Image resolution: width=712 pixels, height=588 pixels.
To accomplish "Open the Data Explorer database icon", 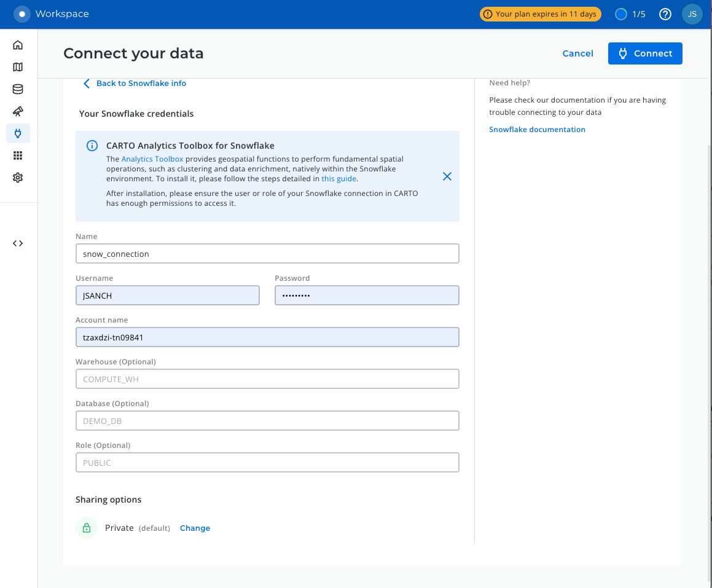I will pyautogui.click(x=18, y=89).
